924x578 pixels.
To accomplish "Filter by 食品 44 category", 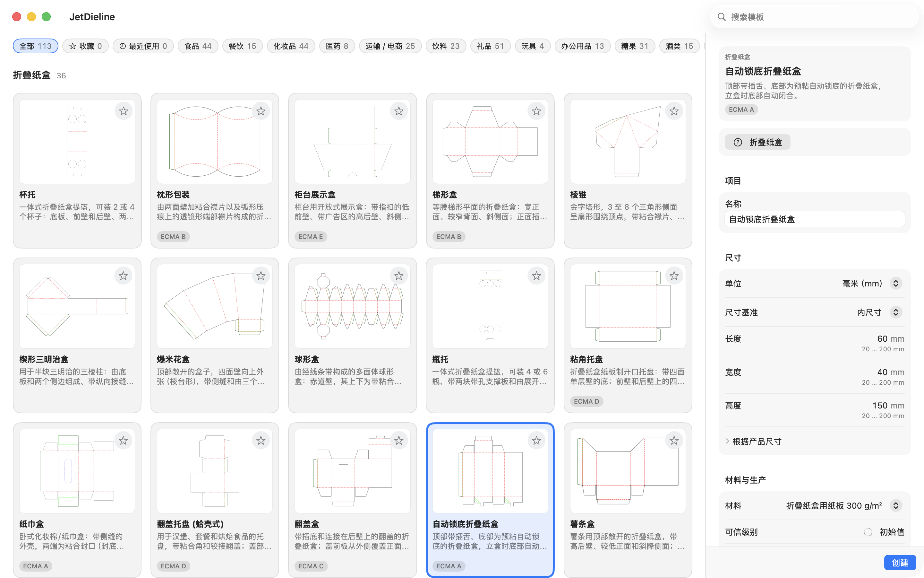I will click(198, 46).
